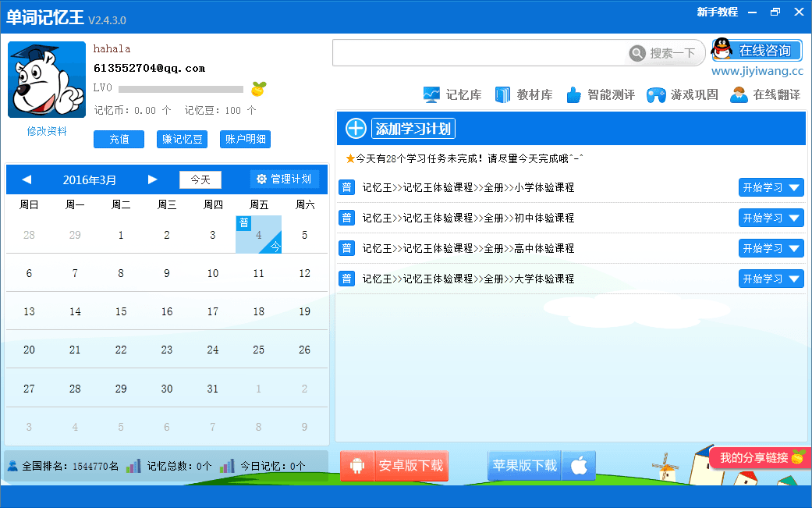Open the Android version download icon
This screenshot has width=812, height=508.
click(358, 466)
